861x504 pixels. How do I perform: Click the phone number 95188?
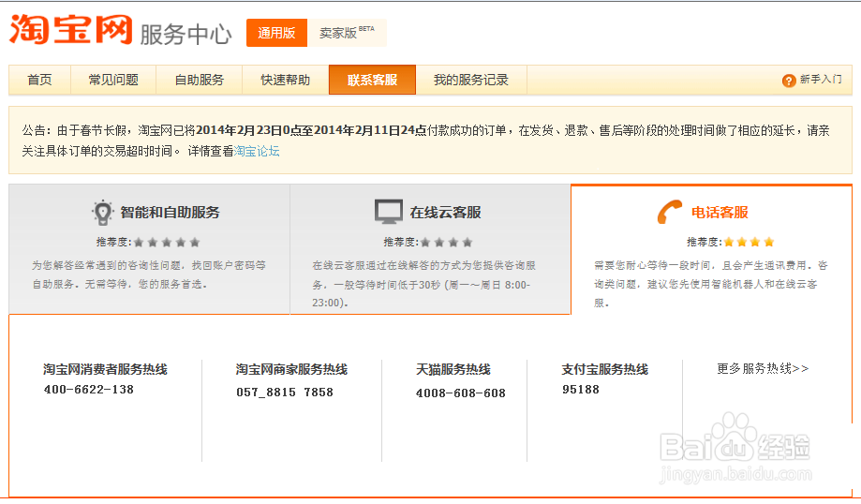click(581, 390)
